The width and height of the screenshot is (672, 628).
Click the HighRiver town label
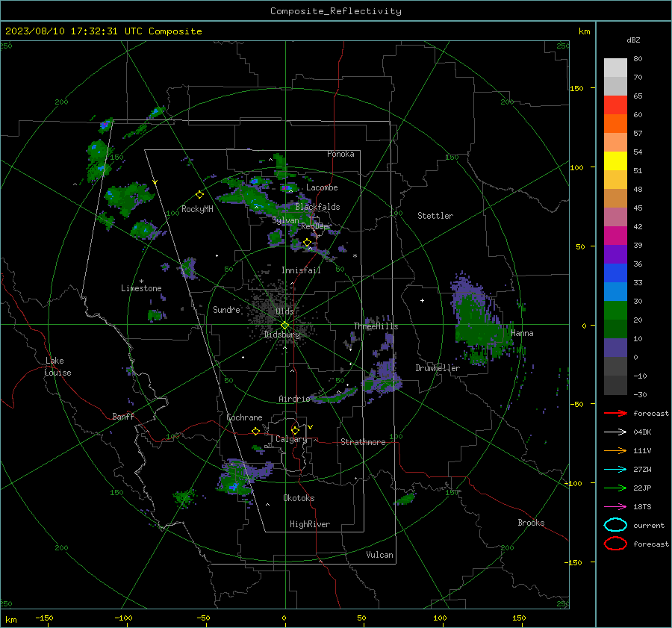tap(310, 524)
